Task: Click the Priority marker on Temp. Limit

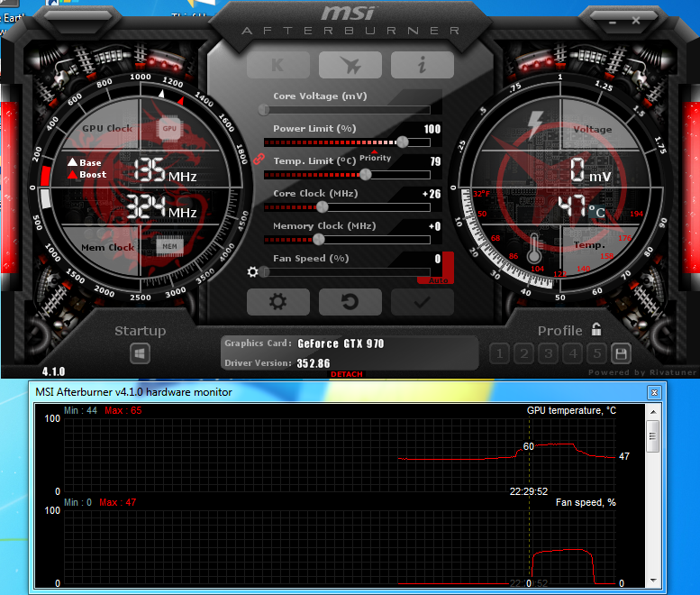Action: [x=375, y=157]
